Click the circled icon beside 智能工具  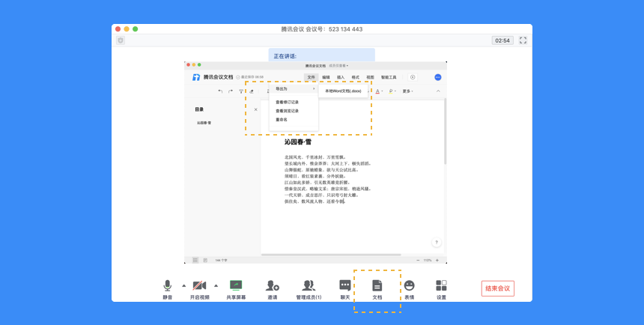[x=413, y=77]
